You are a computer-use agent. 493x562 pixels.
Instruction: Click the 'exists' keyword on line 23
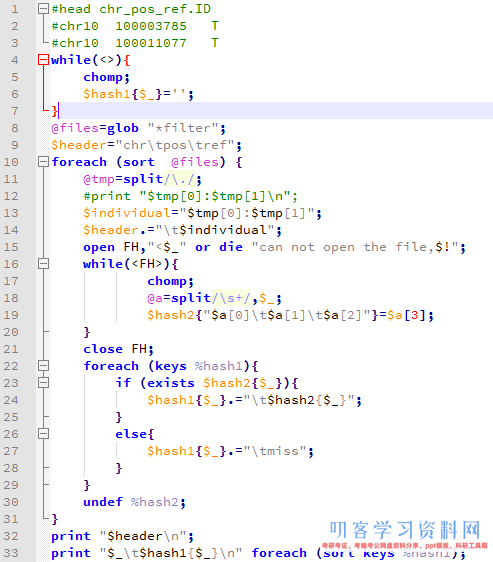pos(171,383)
